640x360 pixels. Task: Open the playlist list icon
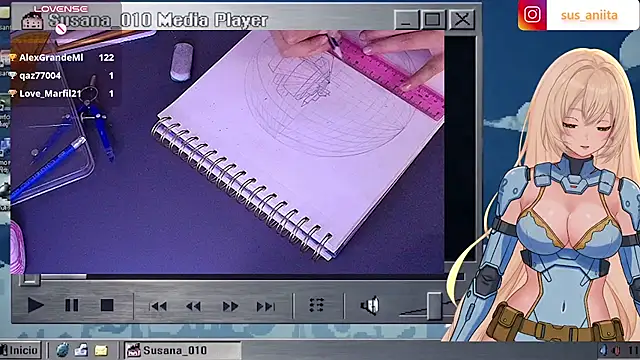[317, 305]
